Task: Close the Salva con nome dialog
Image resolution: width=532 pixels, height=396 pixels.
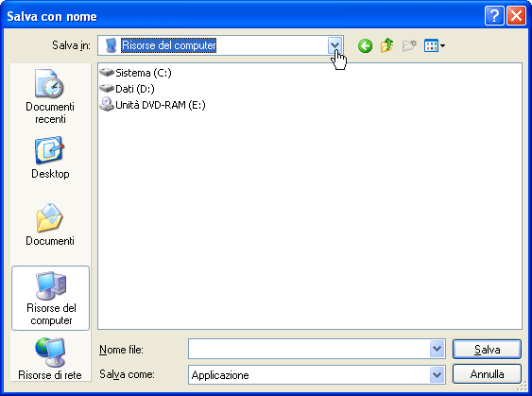Action: click(516, 16)
